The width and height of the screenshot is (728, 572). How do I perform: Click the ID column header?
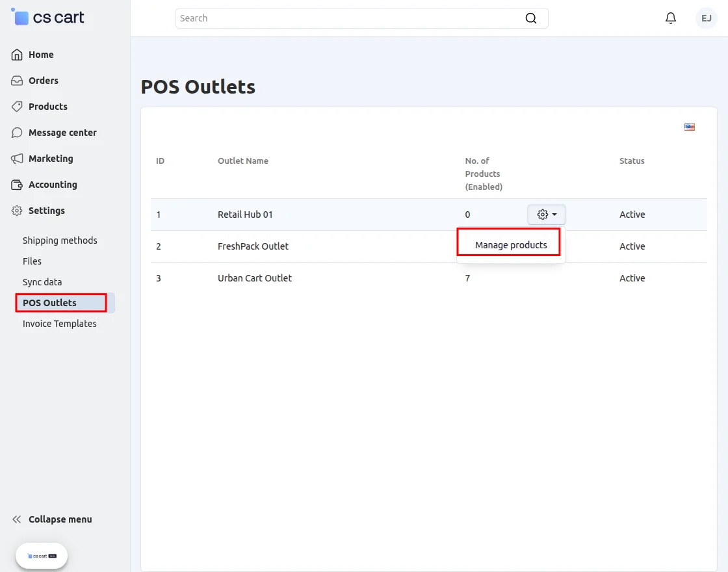pyautogui.click(x=160, y=161)
